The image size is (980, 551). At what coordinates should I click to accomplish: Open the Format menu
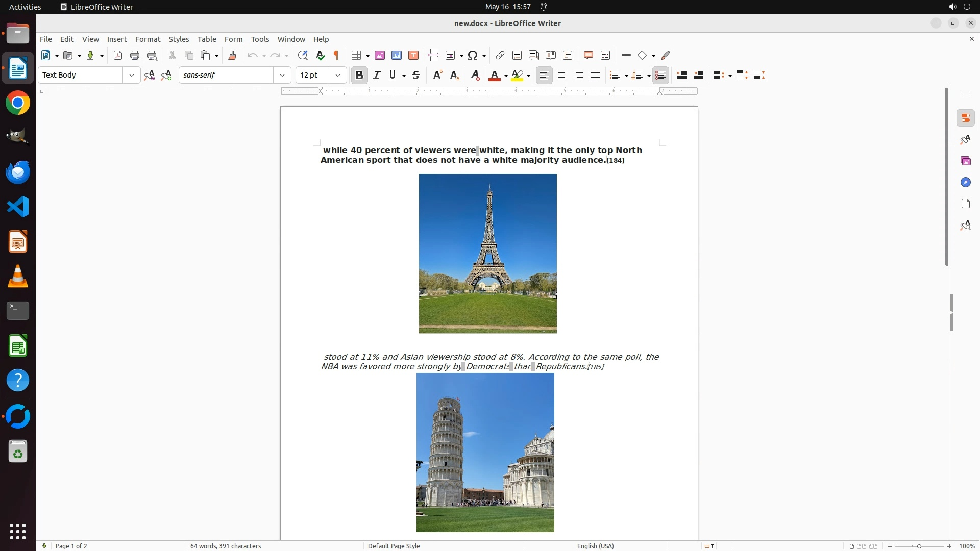tap(148, 39)
